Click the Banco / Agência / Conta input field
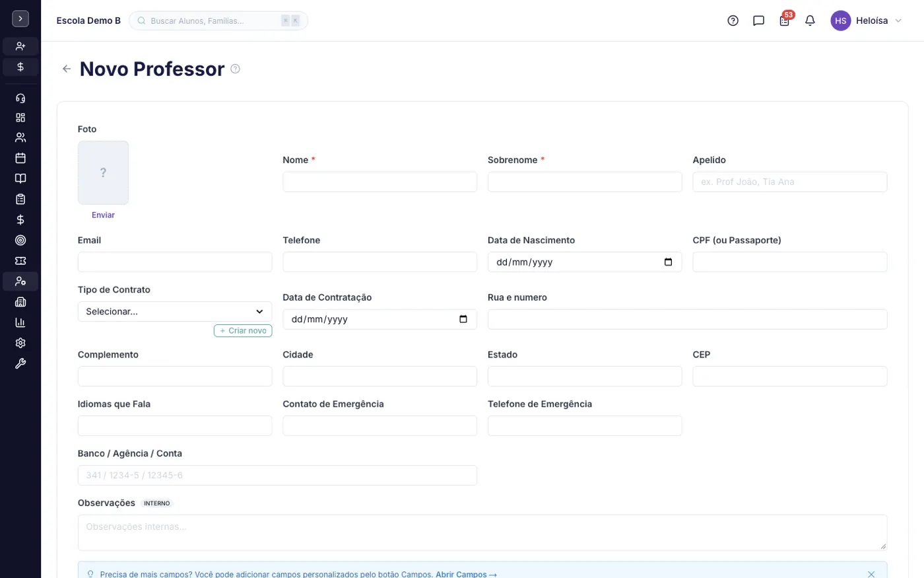The image size is (924, 578). (277, 475)
